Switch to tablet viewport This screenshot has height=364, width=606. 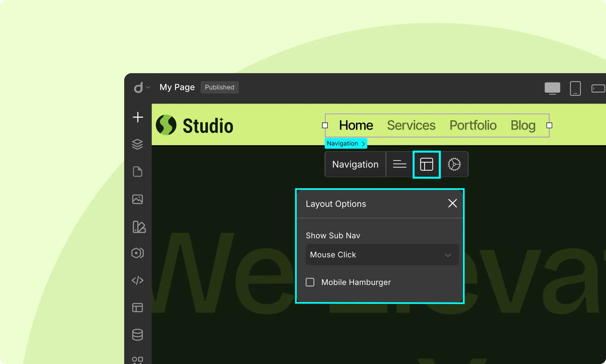click(575, 88)
